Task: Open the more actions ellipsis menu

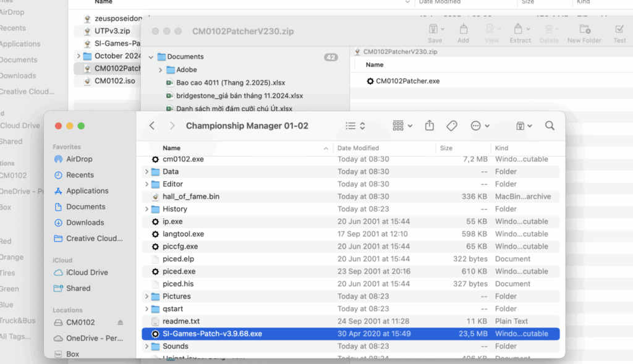Action: (x=480, y=125)
